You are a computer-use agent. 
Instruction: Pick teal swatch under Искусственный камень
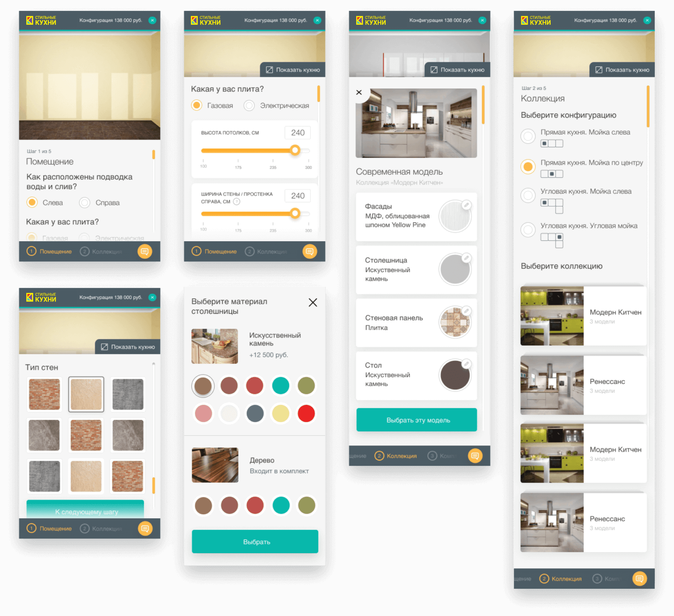(x=281, y=385)
